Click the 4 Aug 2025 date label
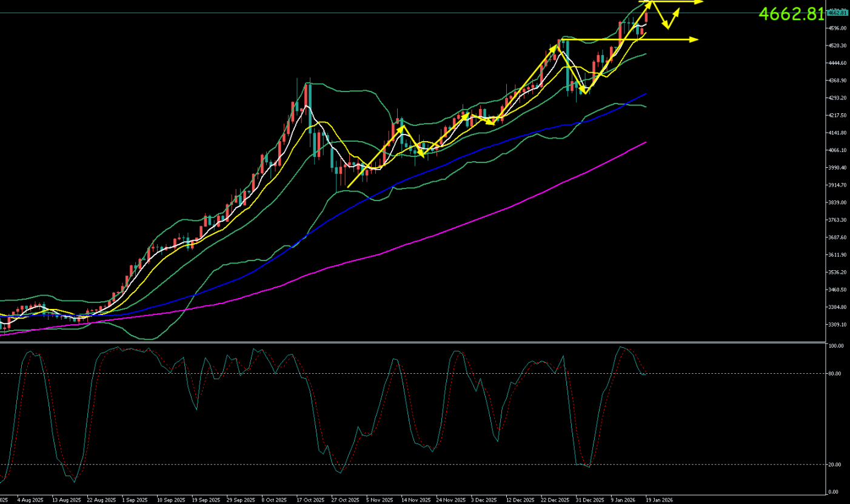 [30, 500]
